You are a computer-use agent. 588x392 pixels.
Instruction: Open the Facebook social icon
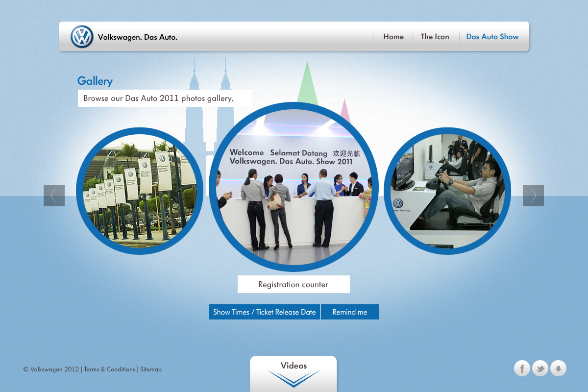click(x=522, y=368)
